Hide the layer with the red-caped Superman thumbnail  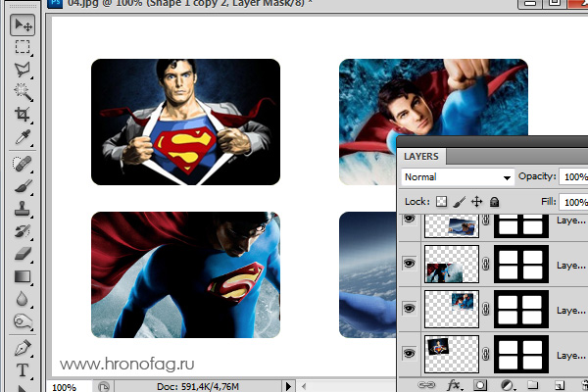click(x=409, y=264)
